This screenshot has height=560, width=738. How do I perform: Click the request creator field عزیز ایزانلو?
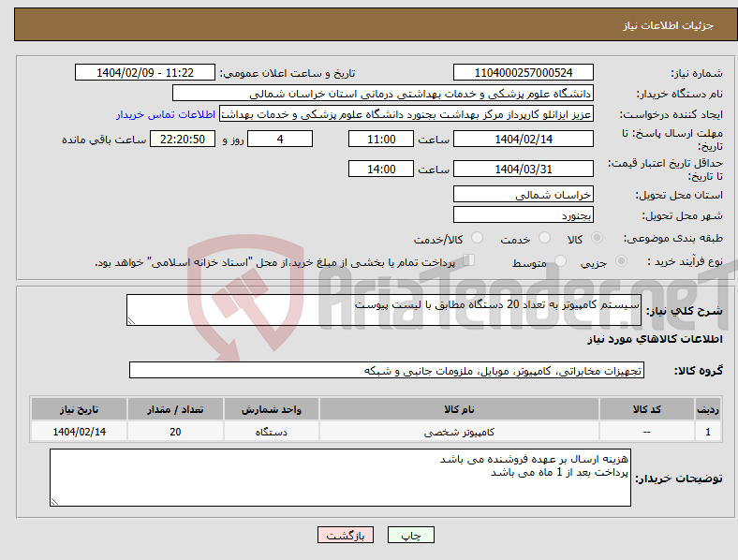[x=406, y=114]
